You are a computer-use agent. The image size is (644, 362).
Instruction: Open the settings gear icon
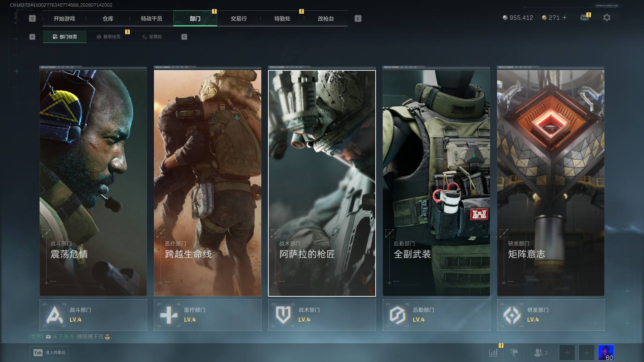(x=606, y=17)
